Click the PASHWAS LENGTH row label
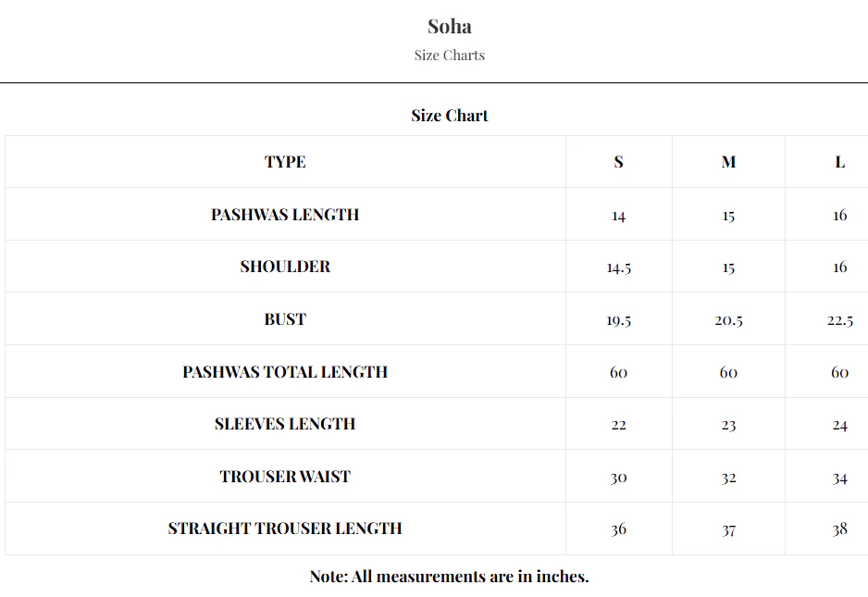This screenshot has width=868, height=597. [x=285, y=215]
